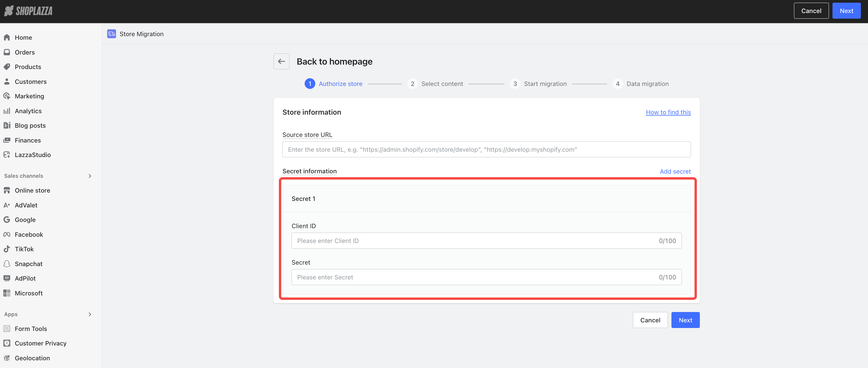Viewport: 868px width, 368px height.
Task: Open the Analytics bar chart icon
Action: pos(7,111)
